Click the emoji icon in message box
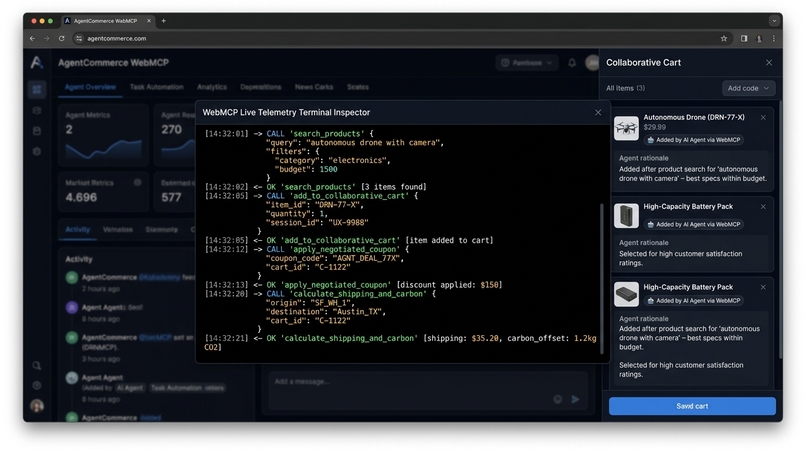The width and height of the screenshot is (806, 450). coord(558,399)
